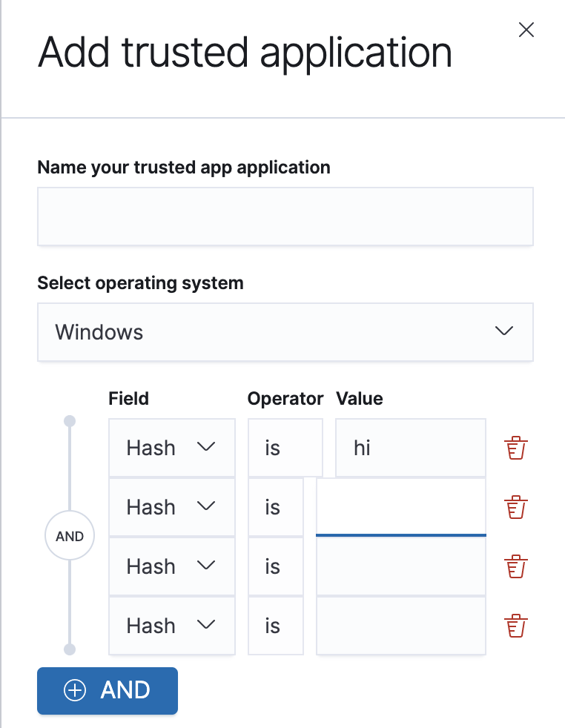The image size is (565, 728).
Task: Click the value field containing 'hi'
Action: 410,448
